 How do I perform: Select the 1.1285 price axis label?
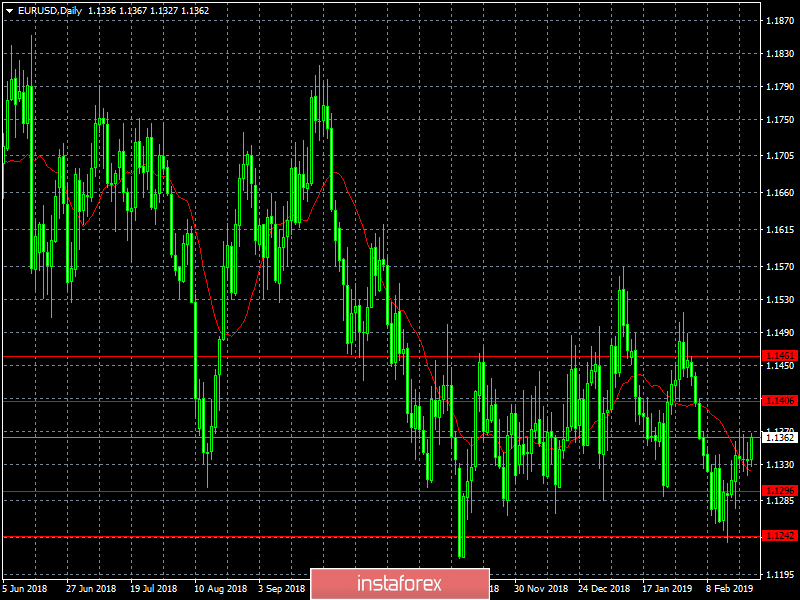tap(780, 501)
